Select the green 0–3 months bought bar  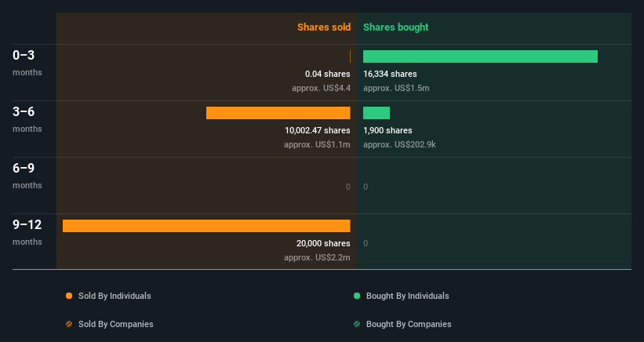pos(480,56)
